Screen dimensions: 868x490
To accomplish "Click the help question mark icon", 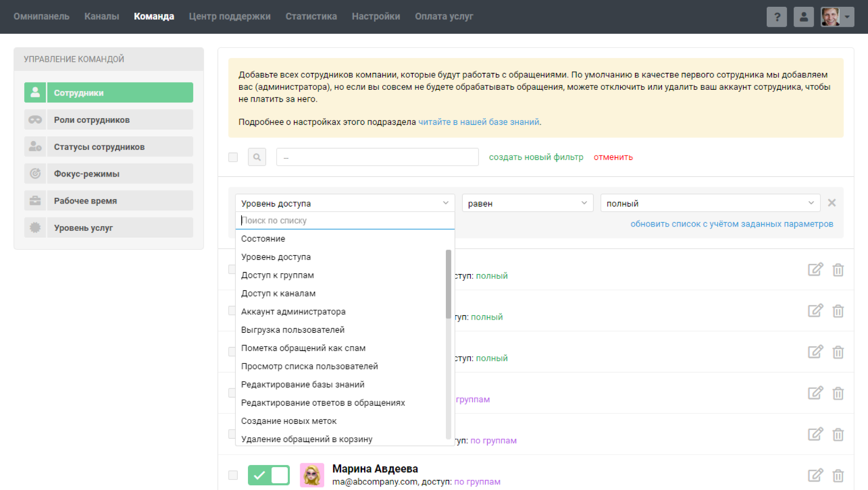I will tap(776, 17).
